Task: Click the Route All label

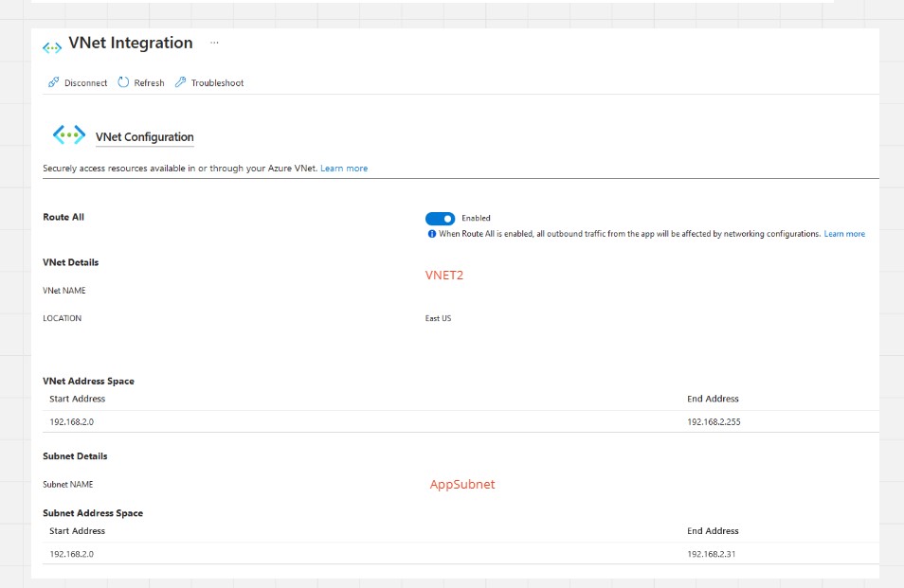Action: point(63,217)
